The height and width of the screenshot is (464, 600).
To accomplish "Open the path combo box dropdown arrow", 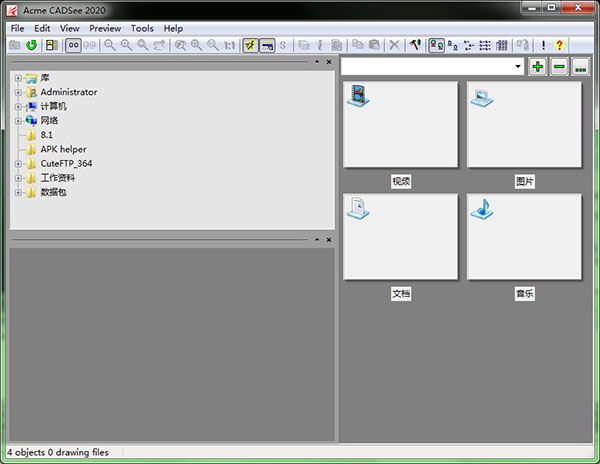I will tap(518, 67).
